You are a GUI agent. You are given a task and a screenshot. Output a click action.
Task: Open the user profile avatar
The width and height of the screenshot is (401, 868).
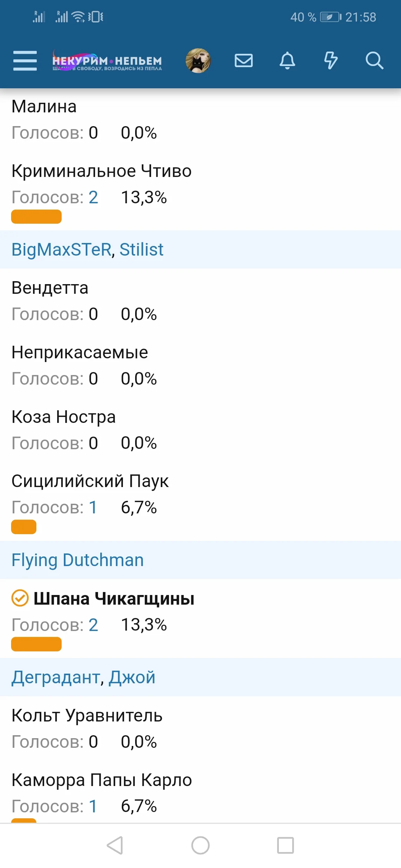[x=198, y=60]
